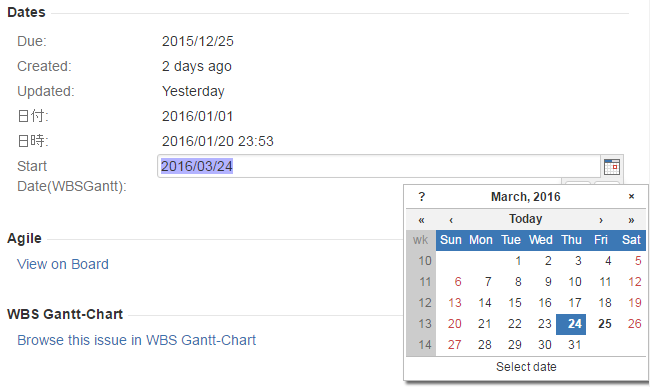
Task: Close the calendar popup with the ×
Action: (x=631, y=197)
